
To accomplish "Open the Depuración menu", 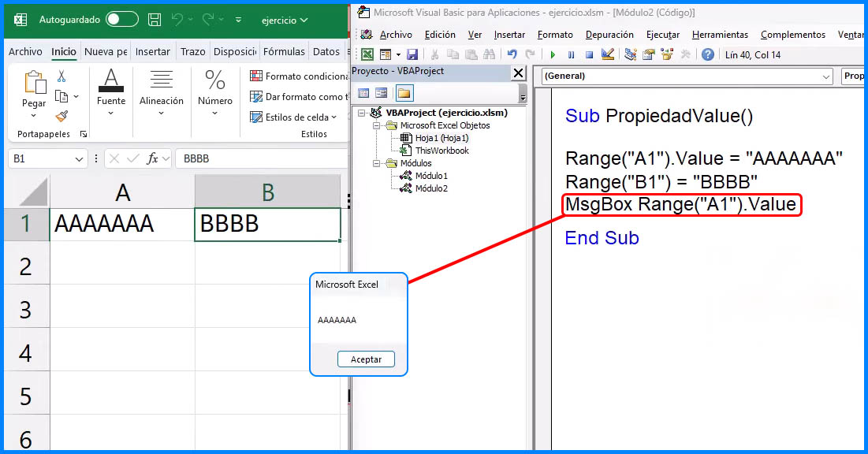I will tap(609, 35).
